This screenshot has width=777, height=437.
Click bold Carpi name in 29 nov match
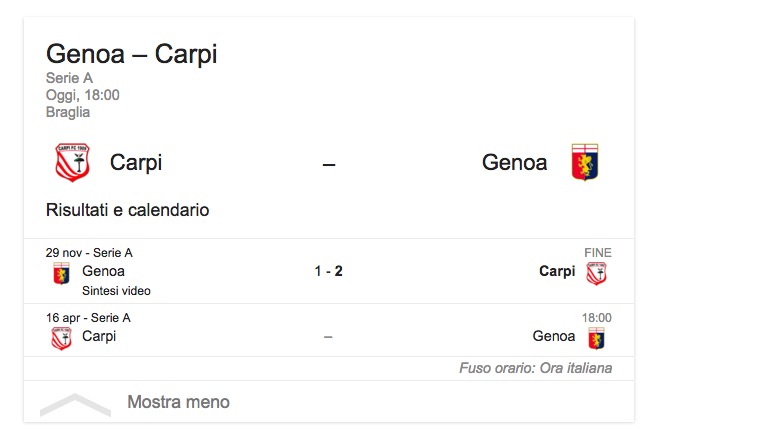pyautogui.click(x=557, y=271)
